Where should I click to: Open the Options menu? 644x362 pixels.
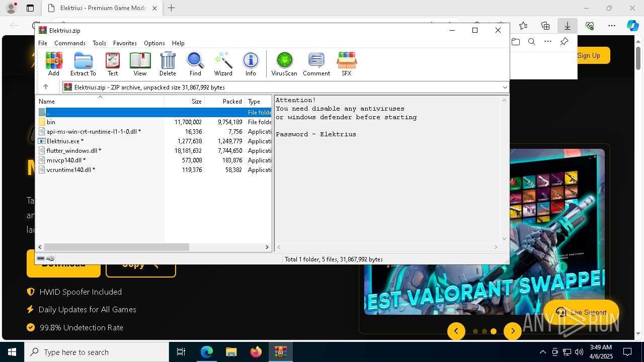click(154, 43)
